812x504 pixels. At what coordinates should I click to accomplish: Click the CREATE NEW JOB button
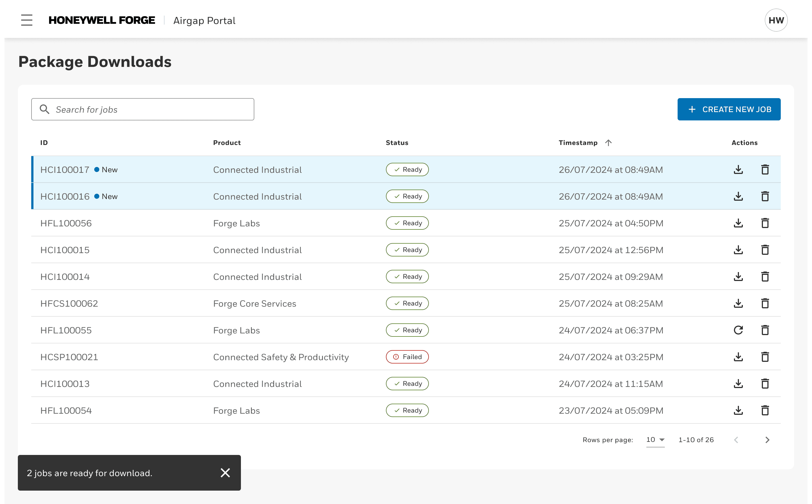tap(729, 109)
